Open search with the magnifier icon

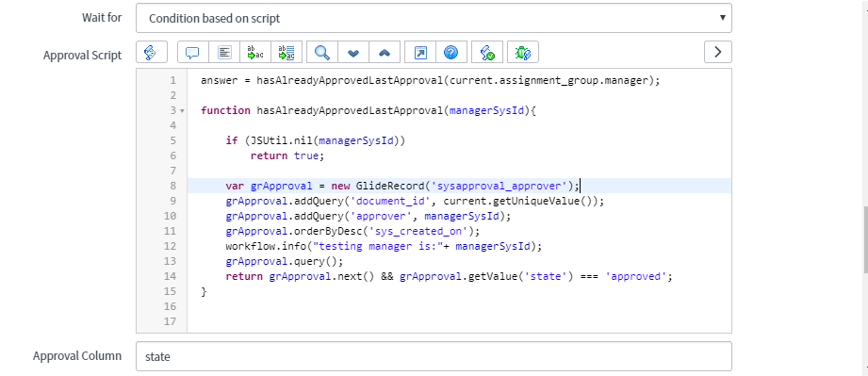tap(321, 52)
